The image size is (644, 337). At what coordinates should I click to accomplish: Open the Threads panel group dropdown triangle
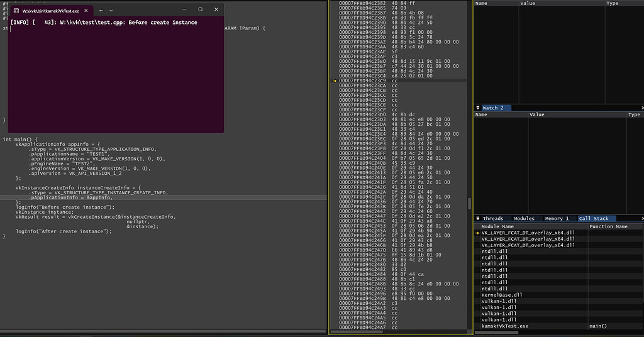(478, 218)
